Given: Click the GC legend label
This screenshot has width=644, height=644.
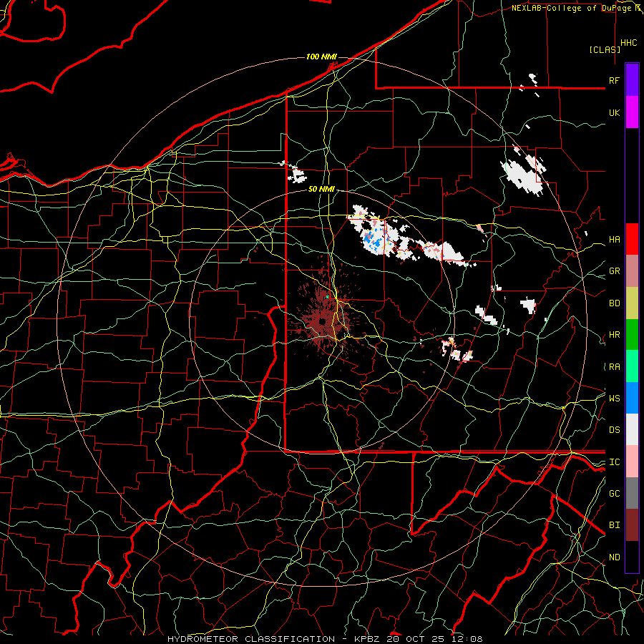Looking at the screenshot, I should [614, 493].
